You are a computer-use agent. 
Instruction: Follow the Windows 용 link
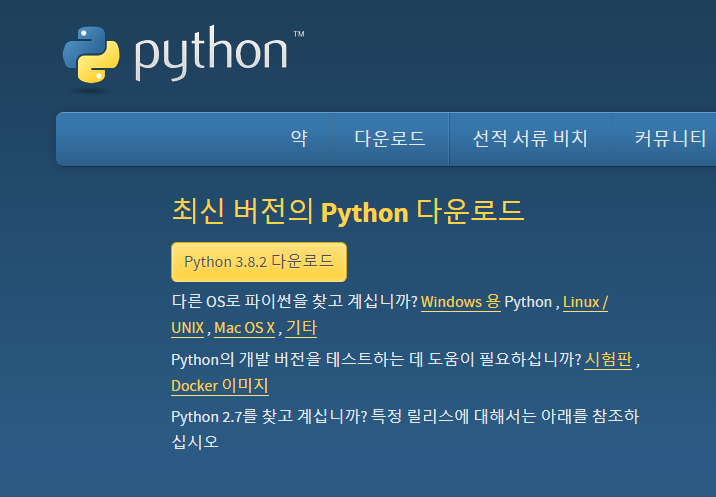click(x=460, y=302)
